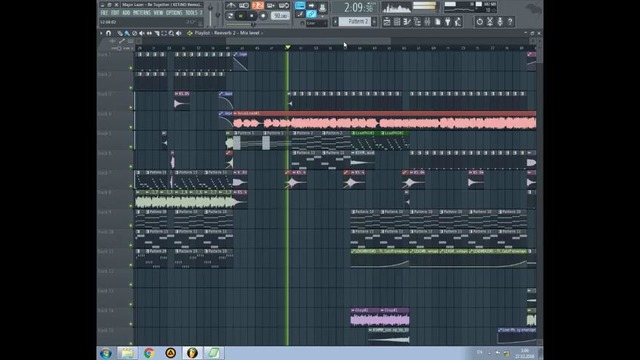Click the Playlist horizontal scrollbar
This screenshot has height=360, width=640.
(x=308, y=41)
